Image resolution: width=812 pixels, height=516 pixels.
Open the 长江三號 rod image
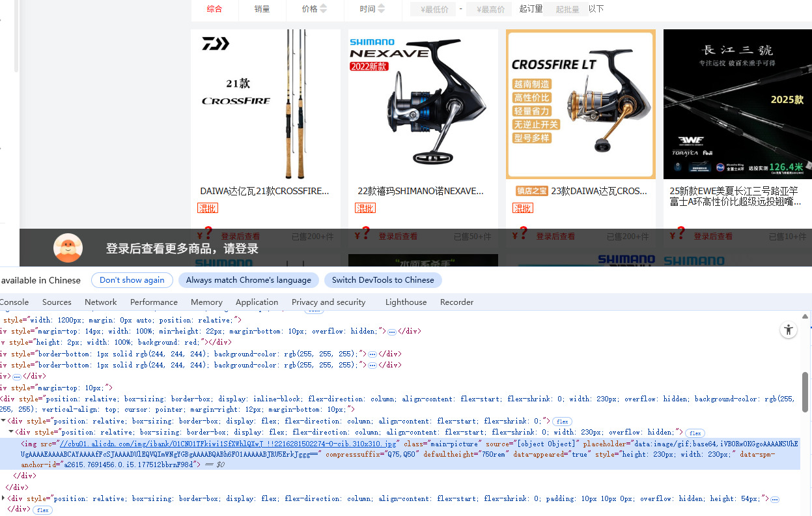[x=738, y=104]
